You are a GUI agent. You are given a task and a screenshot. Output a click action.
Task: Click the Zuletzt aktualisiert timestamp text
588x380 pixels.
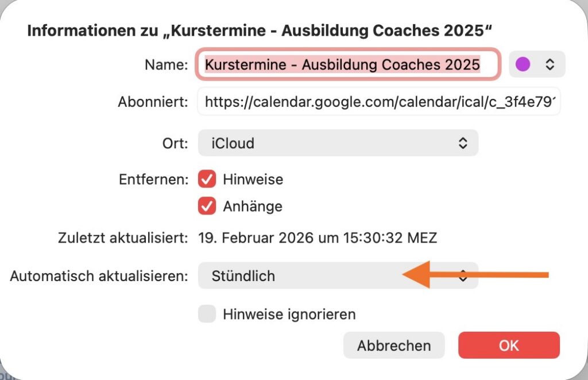318,237
